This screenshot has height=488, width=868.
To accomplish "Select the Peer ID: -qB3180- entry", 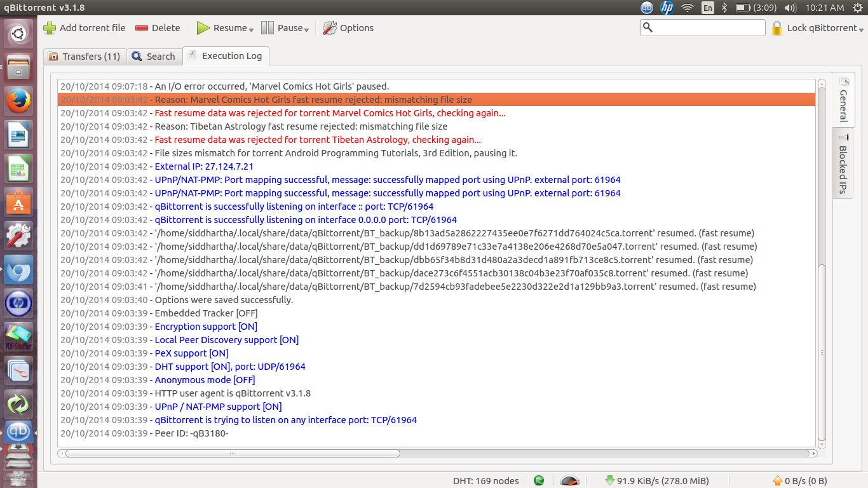I will (437, 433).
